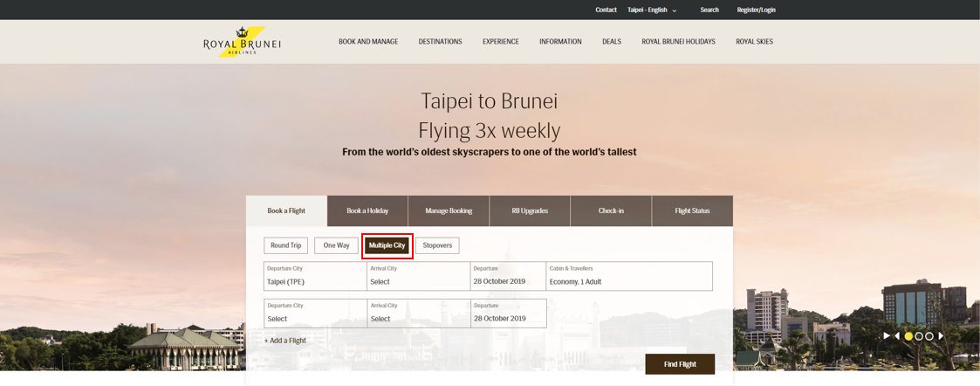
Task: Select the second carousel dot
Action: point(919,336)
